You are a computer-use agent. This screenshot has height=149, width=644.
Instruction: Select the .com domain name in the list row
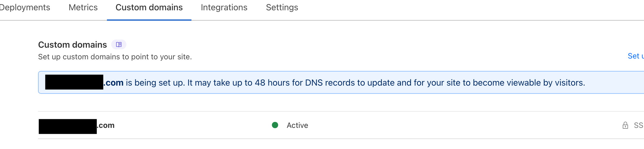[106, 125]
